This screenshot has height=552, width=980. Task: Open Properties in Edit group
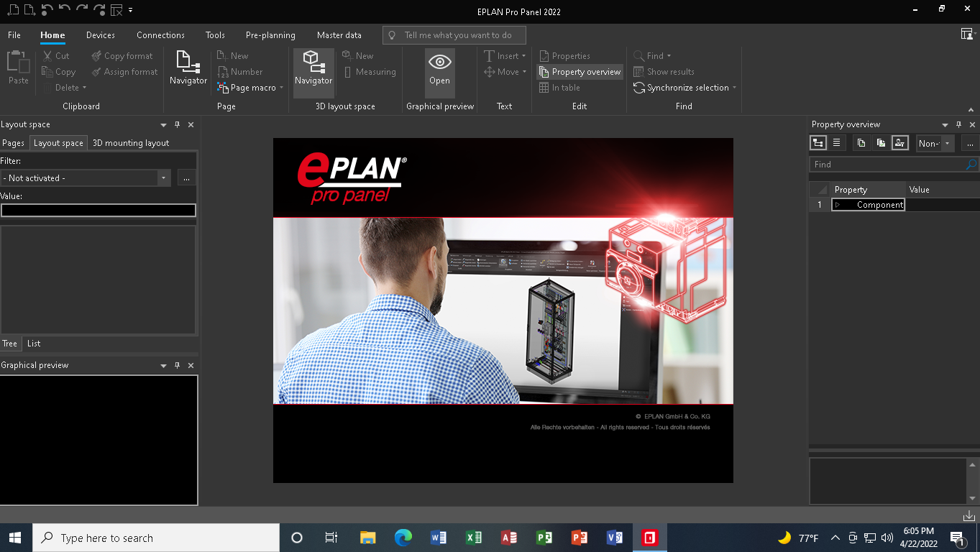point(564,56)
